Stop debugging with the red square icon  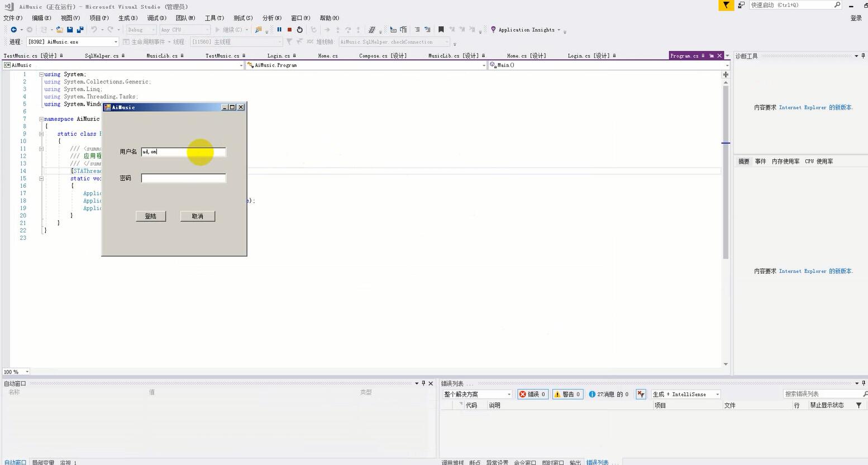tap(289, 30)
